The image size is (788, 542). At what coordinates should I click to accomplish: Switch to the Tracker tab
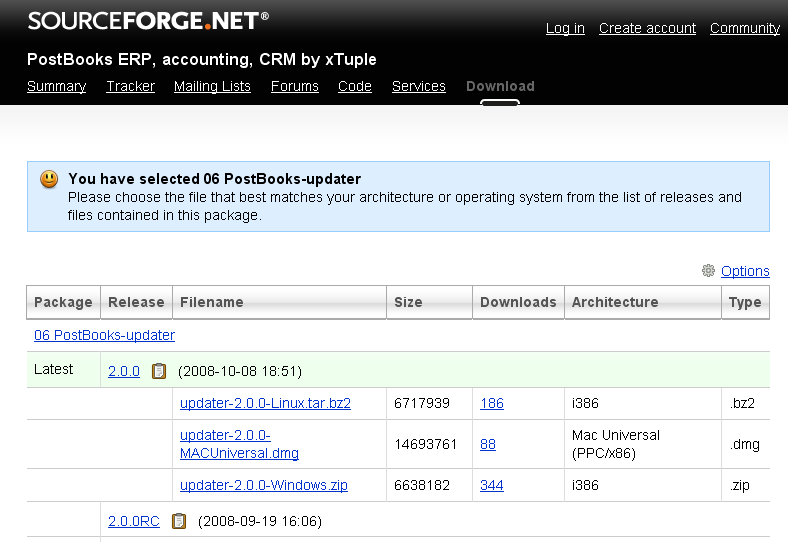click(x=130, y=86)
